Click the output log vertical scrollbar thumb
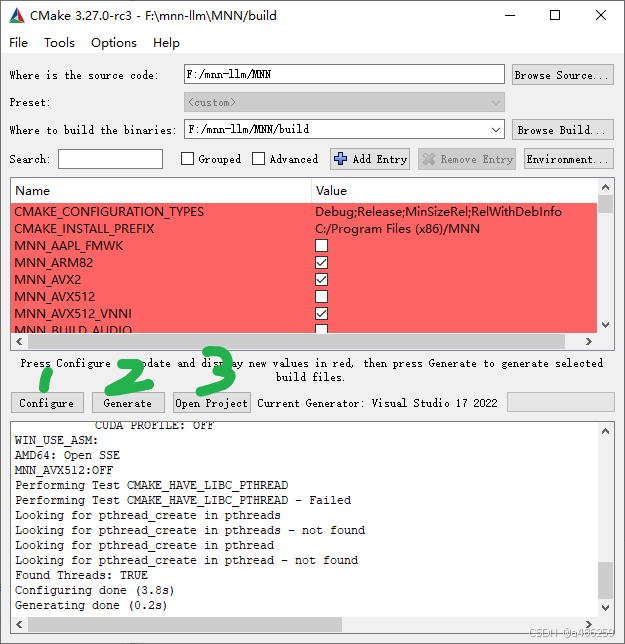This screenshot has height=644, width=625. click(605, 580)
